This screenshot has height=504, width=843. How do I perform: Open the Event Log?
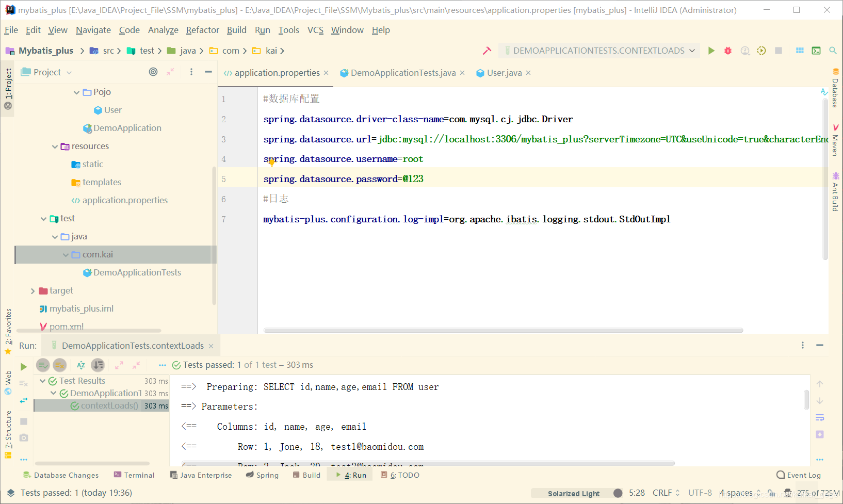pyautogui.click(x=799, y=475)
